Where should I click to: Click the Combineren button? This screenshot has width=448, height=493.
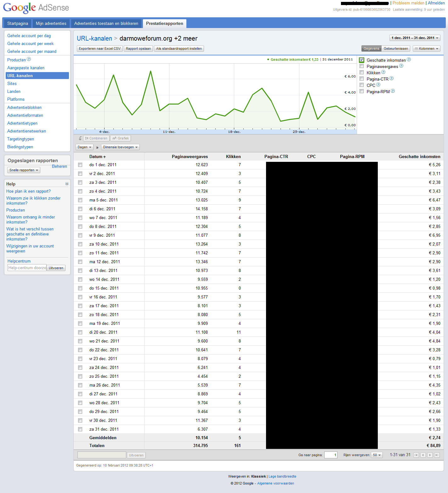[96, 138]
